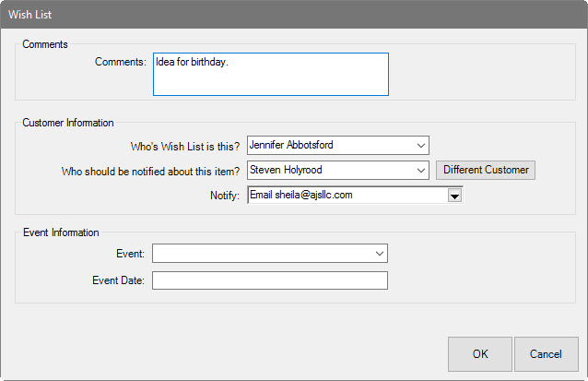Click the Event Information group heading

pos(61,232)
